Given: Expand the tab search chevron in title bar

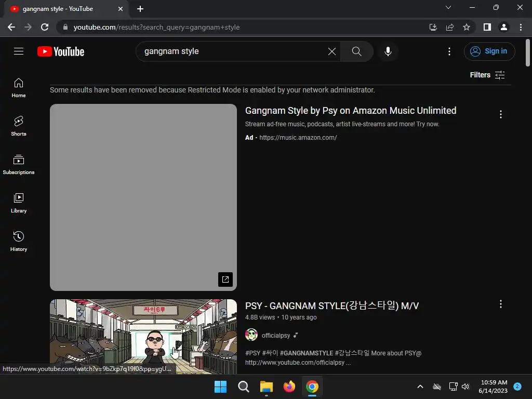Looking at the screenshot, I should [448, 7].
